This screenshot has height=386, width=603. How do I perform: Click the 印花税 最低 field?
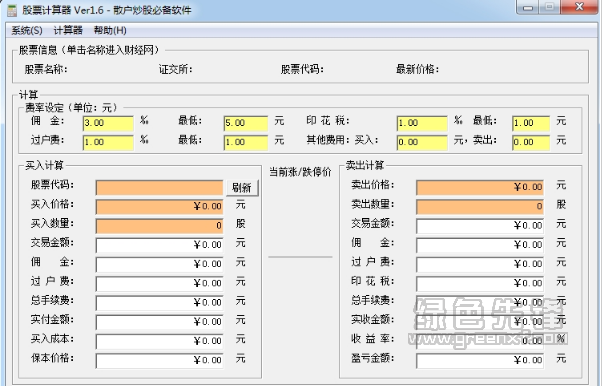531,123
